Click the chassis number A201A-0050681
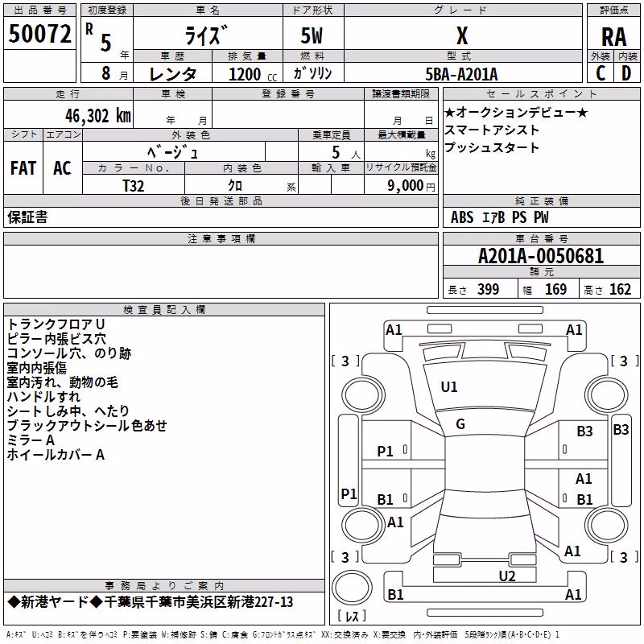 tap(541, 256)
